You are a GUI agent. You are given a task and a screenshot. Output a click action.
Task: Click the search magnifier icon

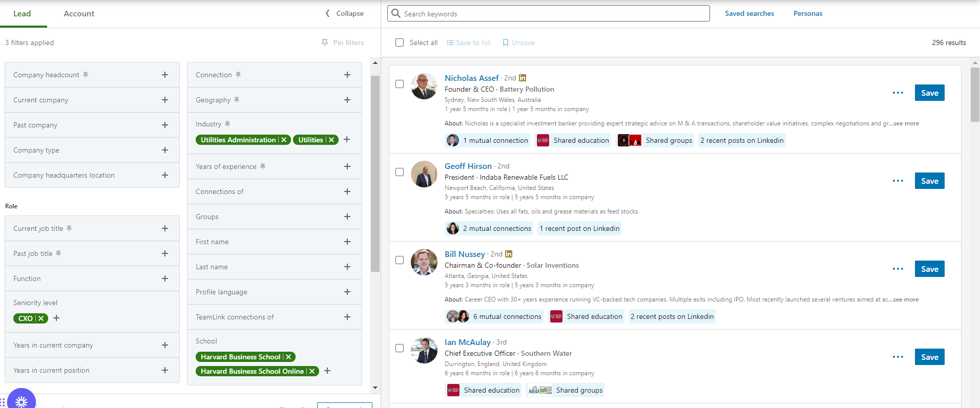pos(395,13)
